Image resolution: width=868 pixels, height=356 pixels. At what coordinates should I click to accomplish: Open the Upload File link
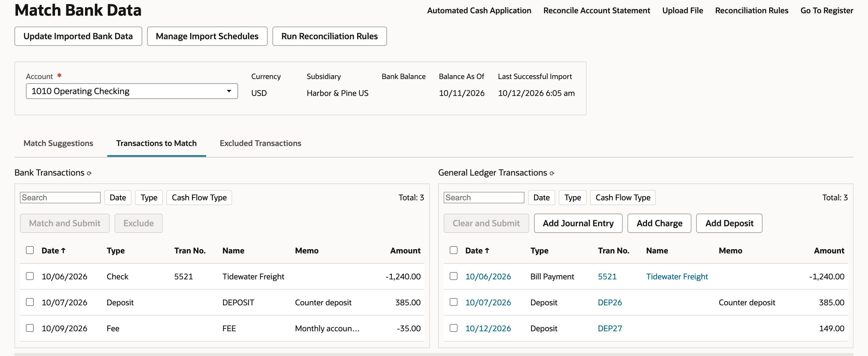(683, 11)
